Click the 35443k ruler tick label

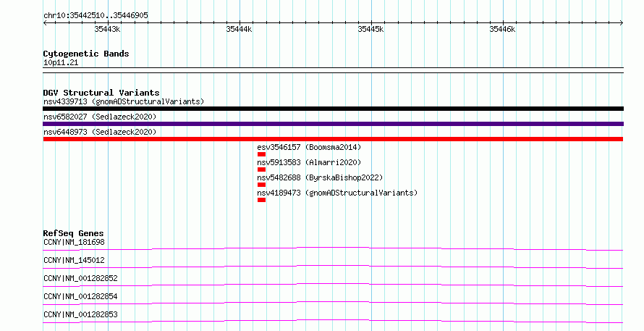107,29
